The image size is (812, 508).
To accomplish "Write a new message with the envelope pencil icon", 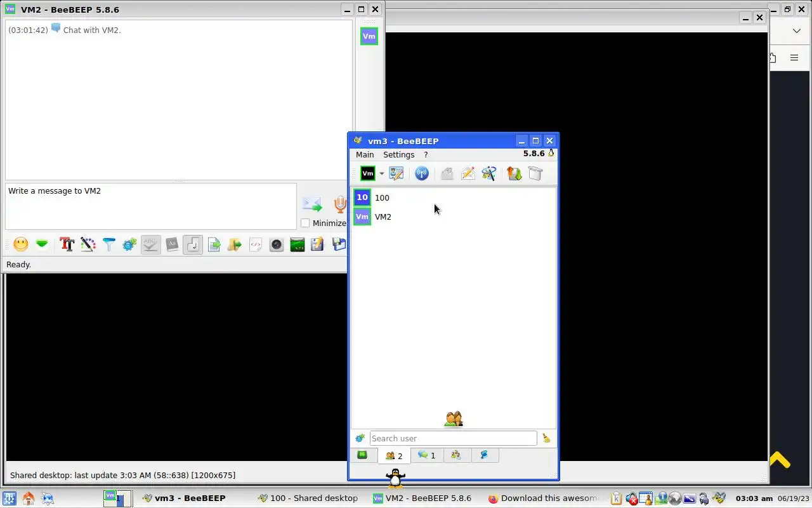I will click(468, 173).
